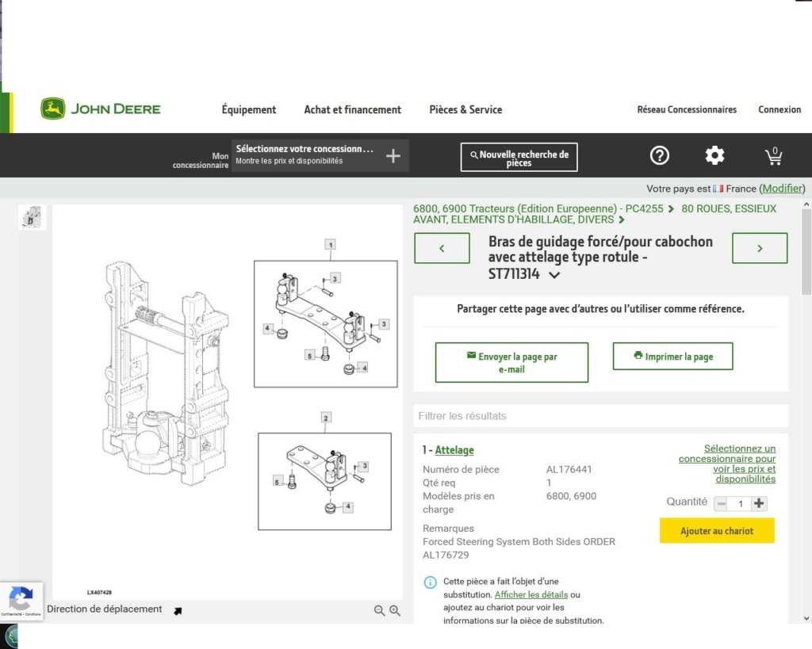
Task: Click the reCAPTCHA badge
Action: [21, 601]
